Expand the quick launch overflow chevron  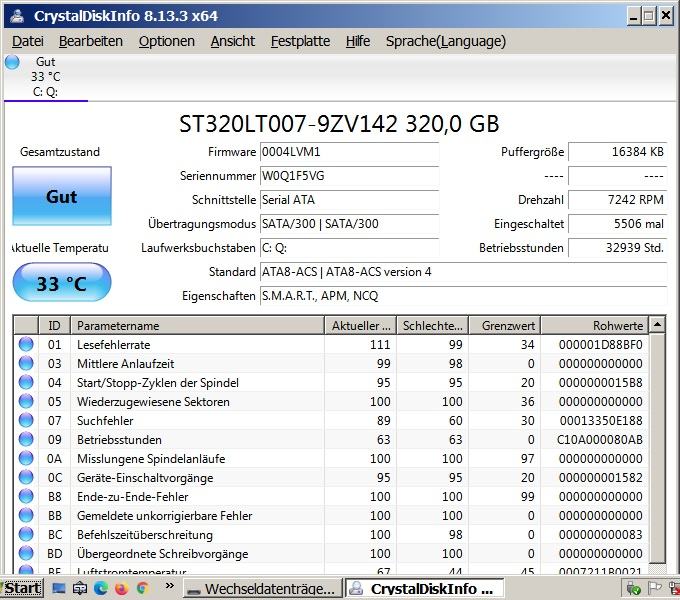170,586
